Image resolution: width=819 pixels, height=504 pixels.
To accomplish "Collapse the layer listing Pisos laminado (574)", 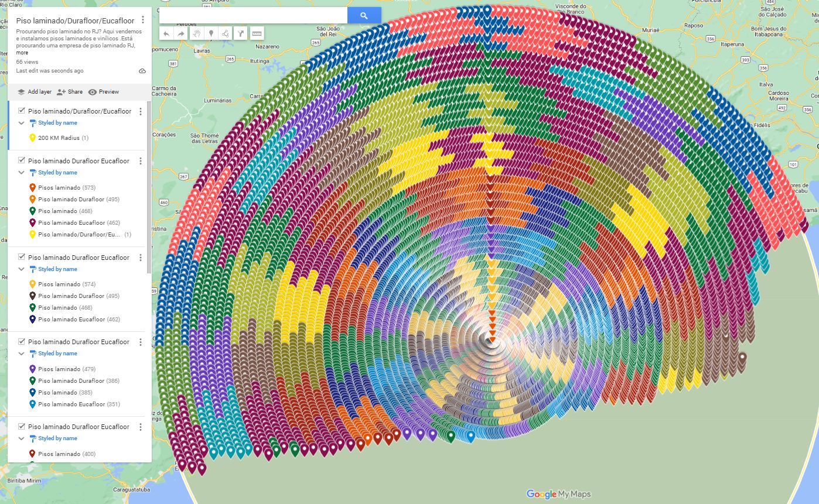I will (x=22, y=269).
